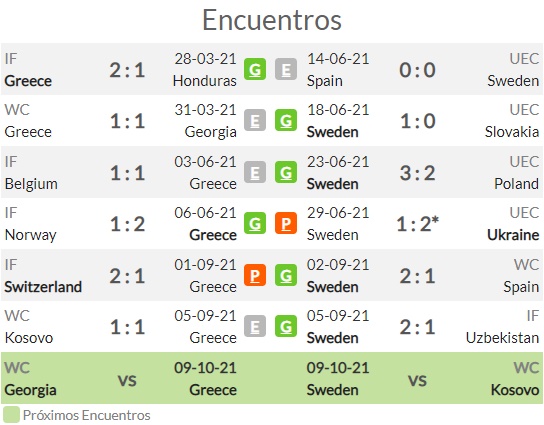Click the gray E badge for Spain vs Sweden

[286, 69]
